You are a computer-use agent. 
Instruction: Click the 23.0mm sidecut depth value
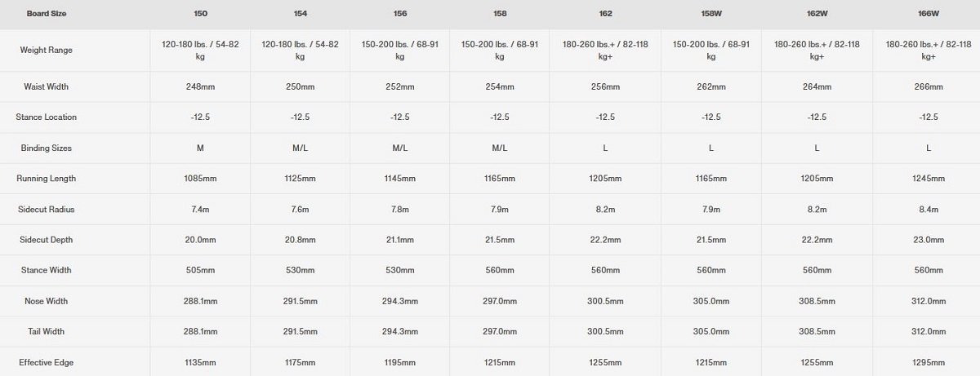click(929, 240)
